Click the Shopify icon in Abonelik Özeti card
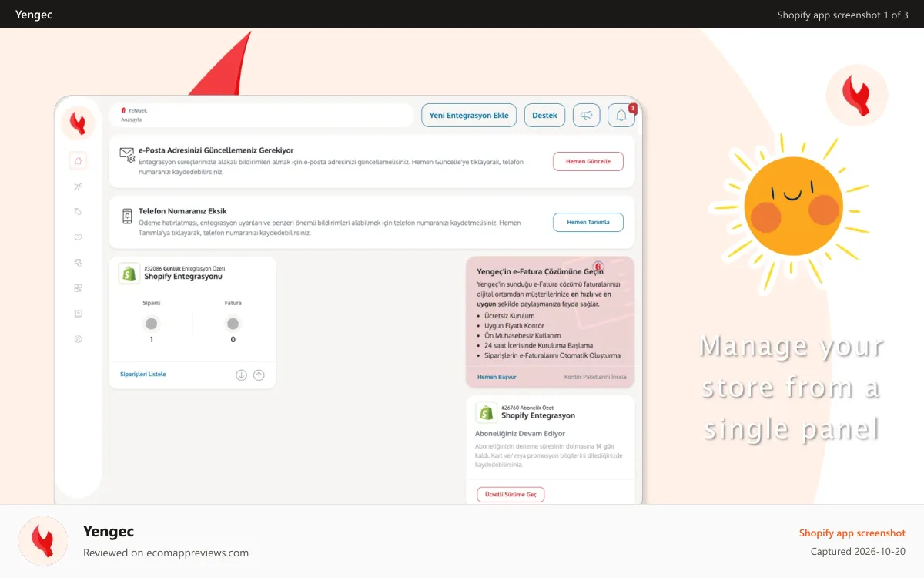The image size is (924, 578). click(487, 412)
